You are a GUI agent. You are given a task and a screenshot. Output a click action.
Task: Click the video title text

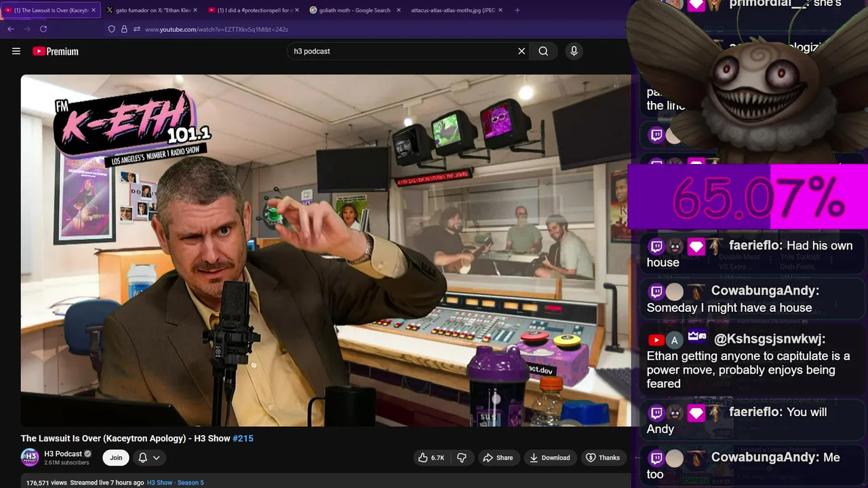tap(137, 439)
